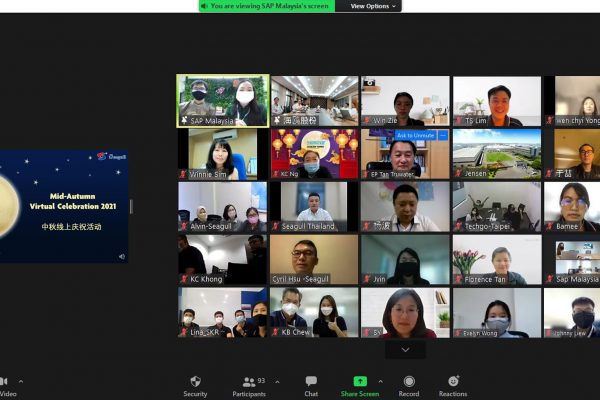Click the green Share Screen icon
Image resolution: width=600 pixels, height=400 pixels.
pyautogui.click(x=360, y=381)
